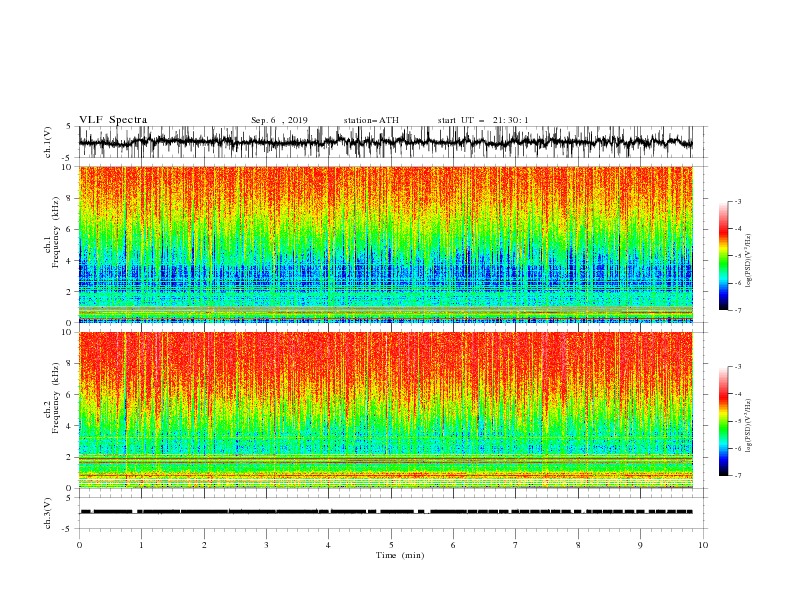Click the 'Time (min)' axis label
The image size is (792, 612).
(x=400, y=555)
